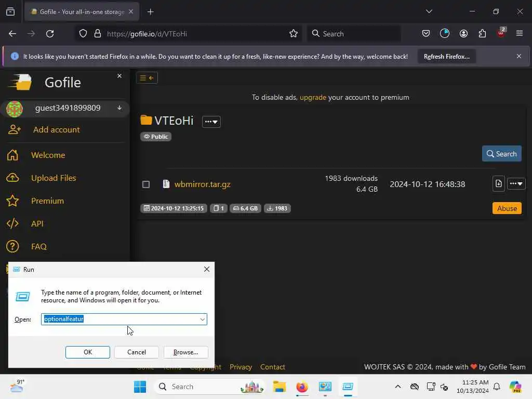Collapse sidebar with toggle menu button
The width and height of the screenshot is (532, 399).
(147, 78)
